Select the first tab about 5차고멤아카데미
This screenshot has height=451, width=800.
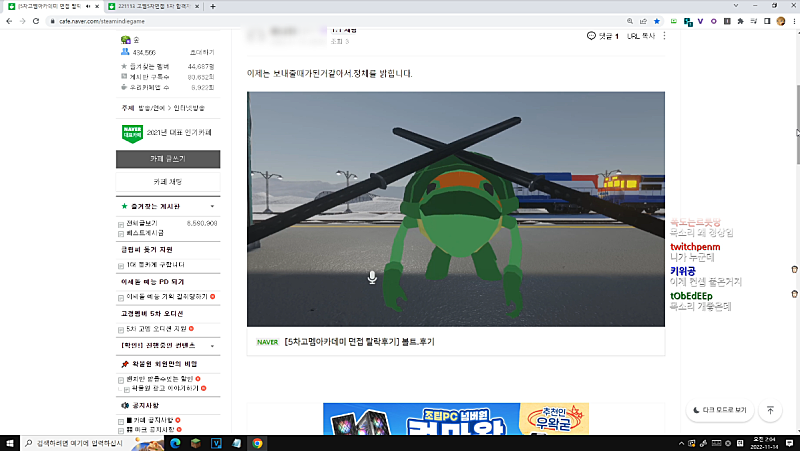pos(48,7)
